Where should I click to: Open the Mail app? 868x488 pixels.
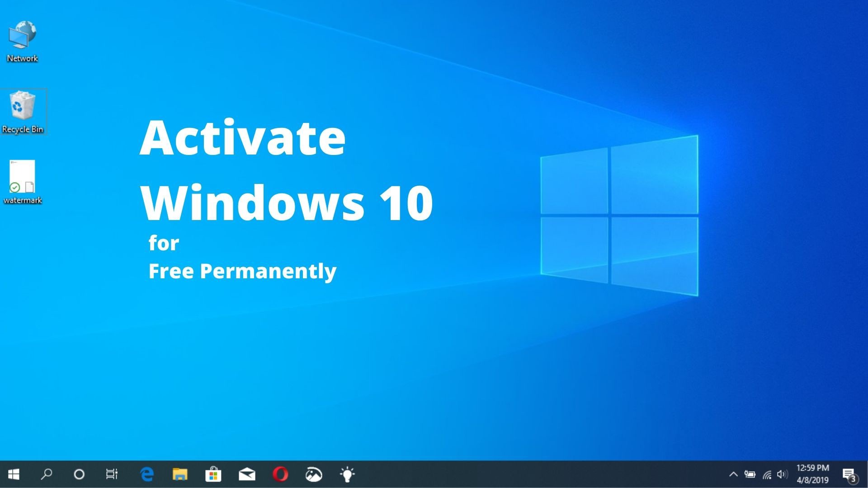tap(247, 474)
